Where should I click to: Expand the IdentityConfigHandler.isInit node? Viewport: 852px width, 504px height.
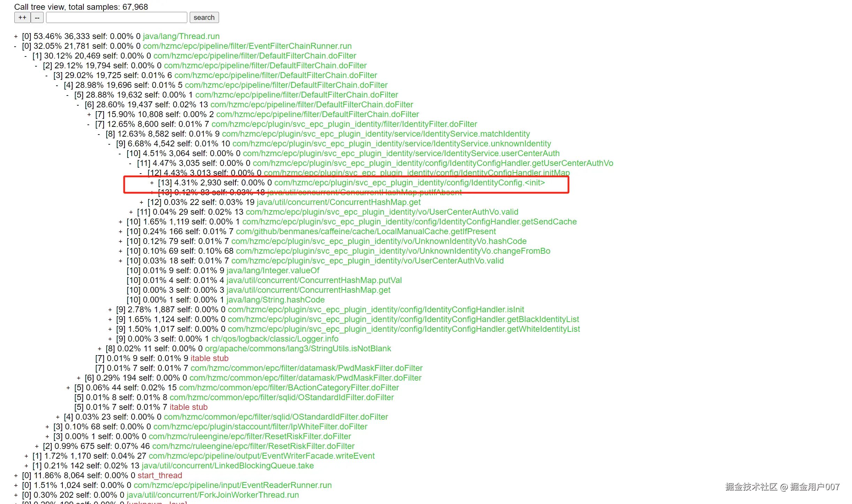[110, 310]
